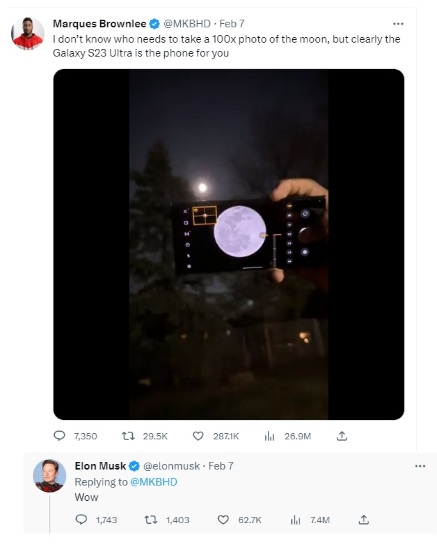Reply to Elon Musk's Wow tweet
The height and width of the screenshot is (552, 437).
coord(81,520)
